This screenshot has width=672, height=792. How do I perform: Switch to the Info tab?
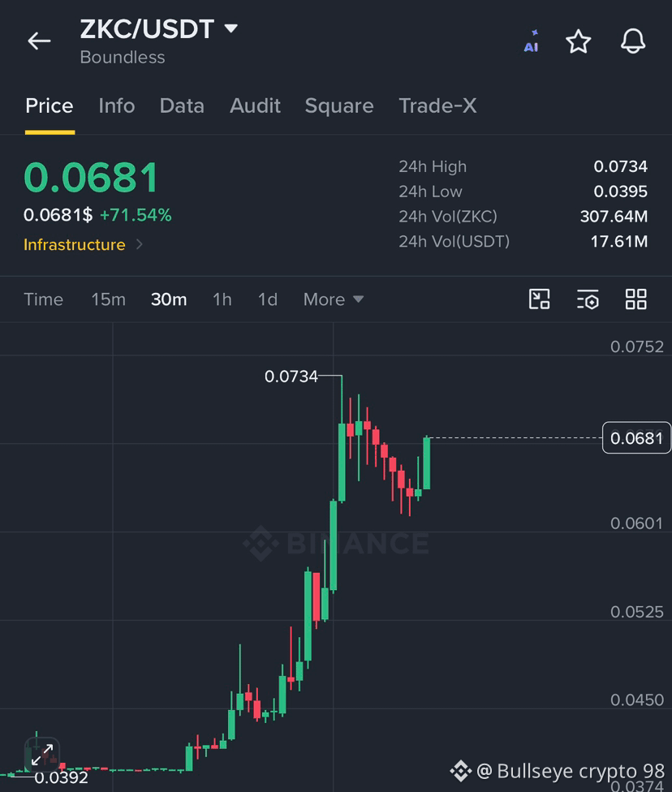tap(117, 106)
